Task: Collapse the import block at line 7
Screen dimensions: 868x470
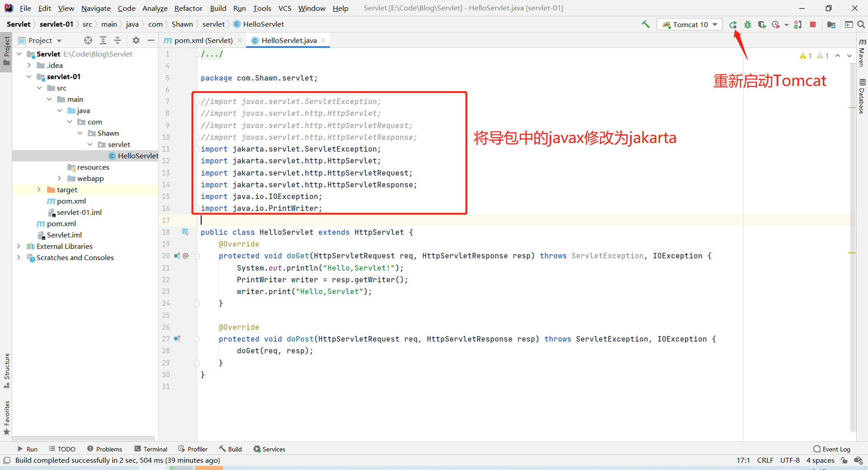Action: click(197, 101)
